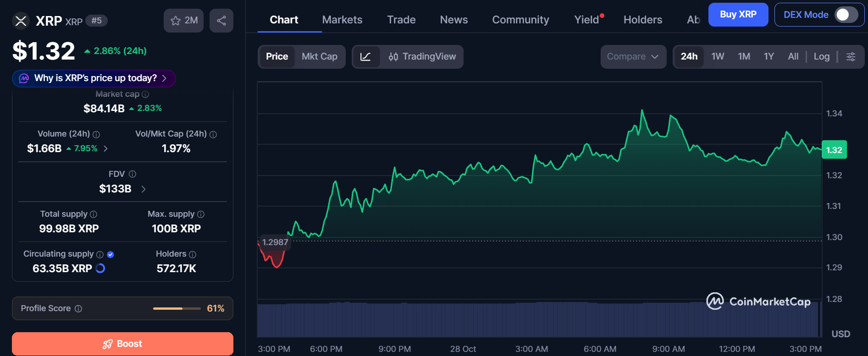Click the Max. supply info icon
Screen dimensions: 868x356
pyautogui.click(x=201, y=214)
